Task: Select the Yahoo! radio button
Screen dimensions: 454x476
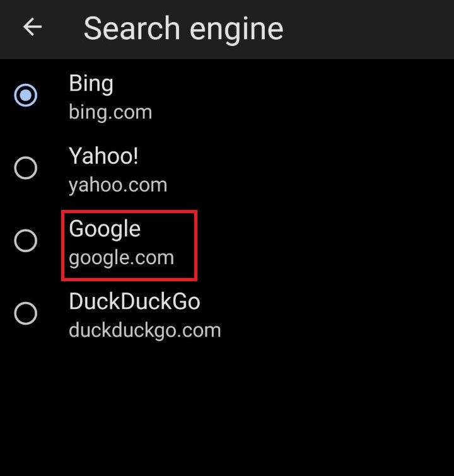Action: 26,168
